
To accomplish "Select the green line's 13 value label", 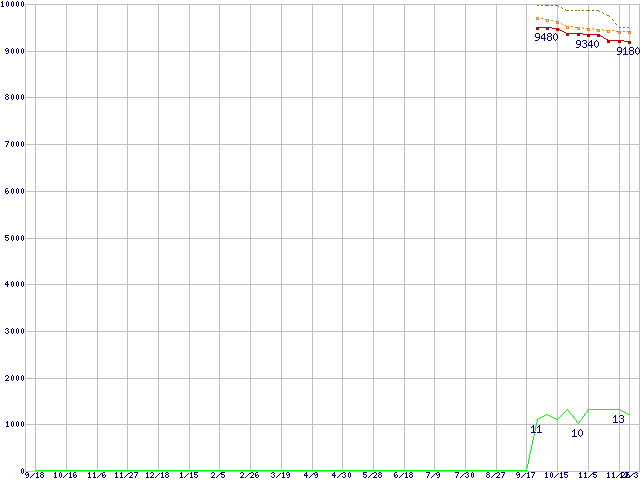I will [x=618, y=419].
